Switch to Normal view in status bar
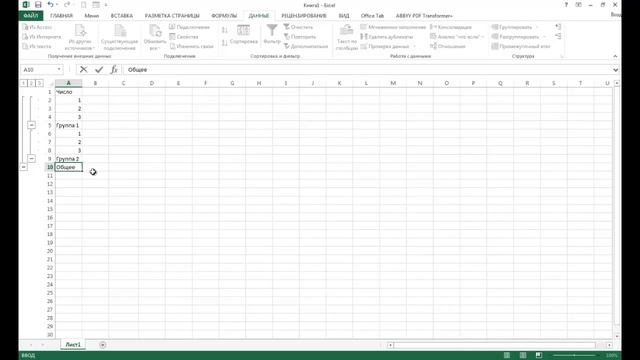Viewport: 640px width, 360px height. 507,356
